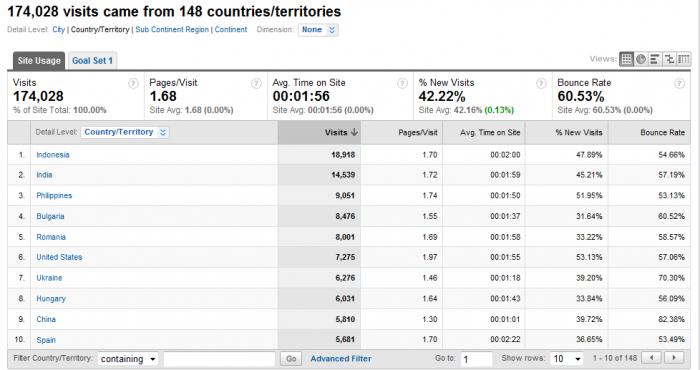Sort by the Visits column header

[x=319, y=133]
